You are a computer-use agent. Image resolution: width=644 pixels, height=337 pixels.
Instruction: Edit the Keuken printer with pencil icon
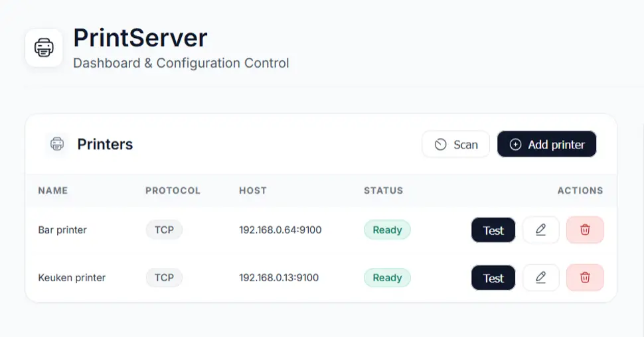pos(540,278)
